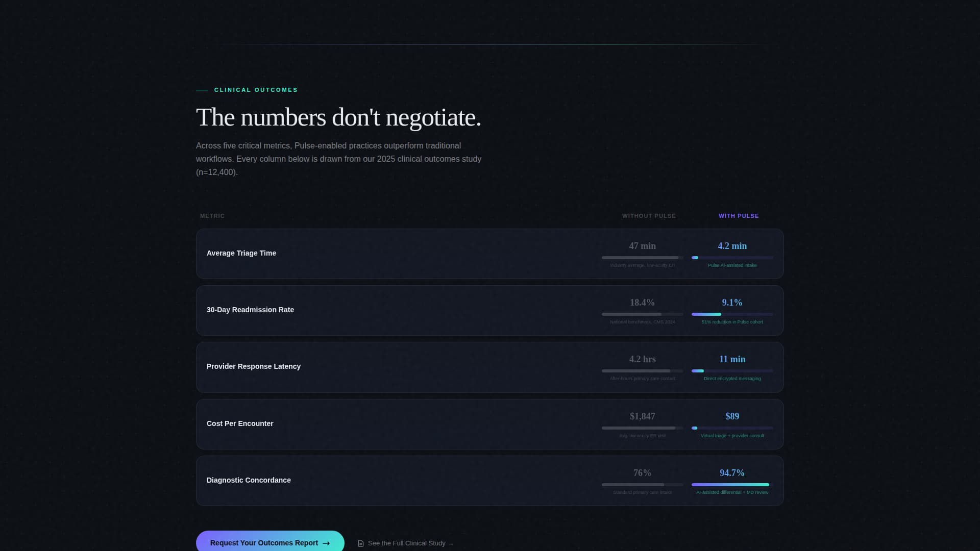The width and height of the screenshot is (980, 551).
Task: Select the Cost Per Encounter row label
Action: tap(240, 423)
